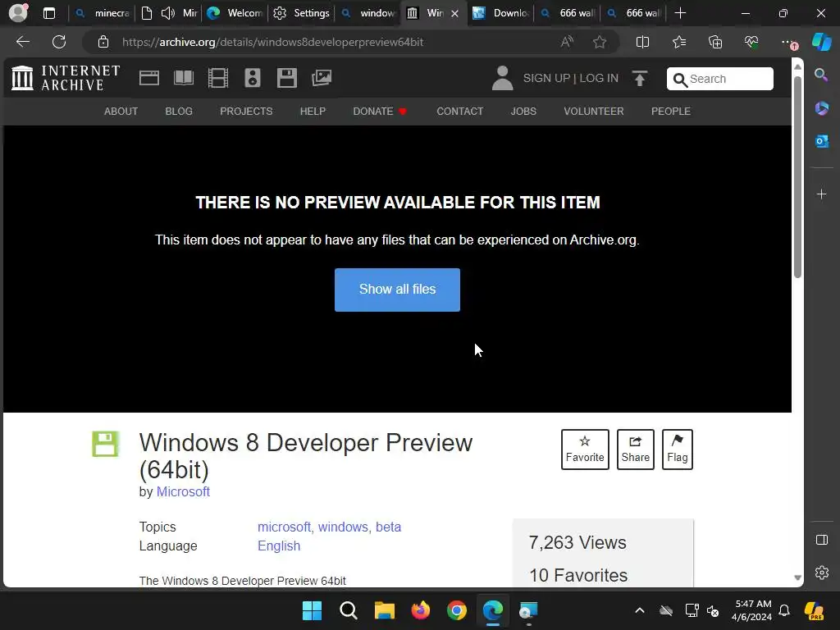Open sidebar settings gear icon
The height and width of the screenshot is (630, 840).
coord(822,573)
